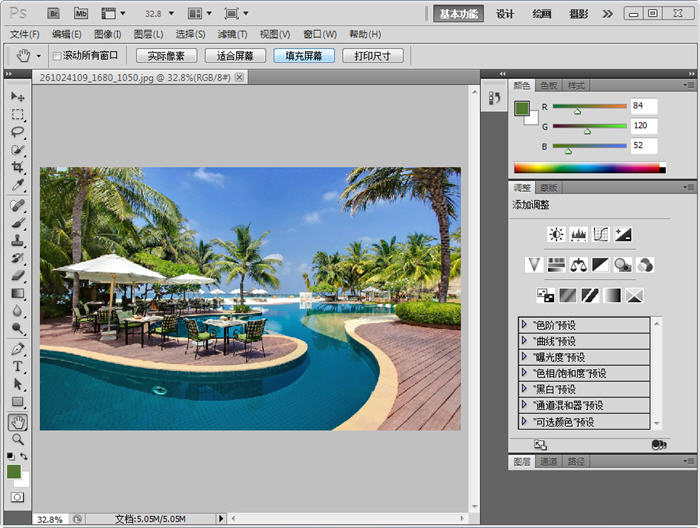Viewport: 700px width, 528px height.
Task: Add a Brightness/Contrast adjustment
Action: [556, 234]
